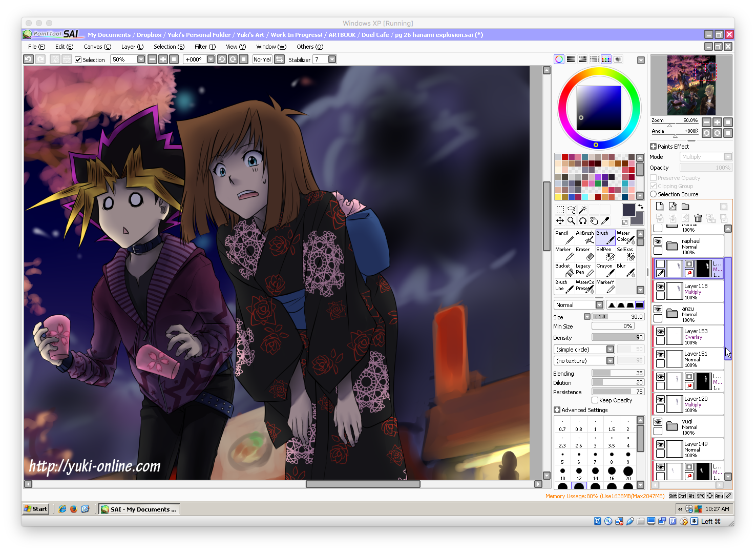The height and width of the screenshot is (552, 756).
Task: Open the Layer menu
Action: coord(132,47)
